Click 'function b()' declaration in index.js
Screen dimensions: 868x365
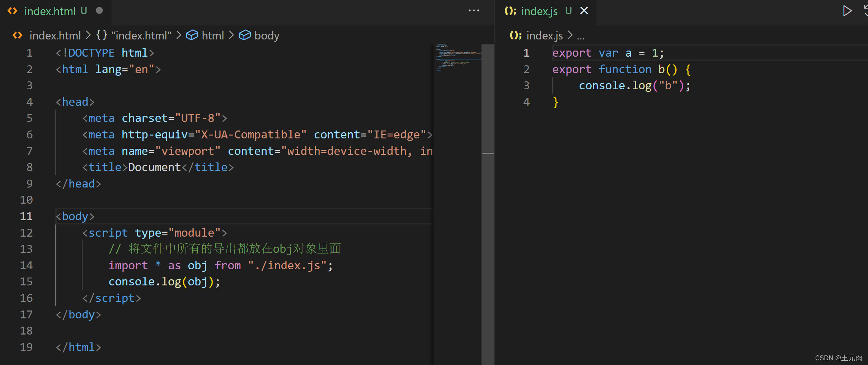(638, 69)
